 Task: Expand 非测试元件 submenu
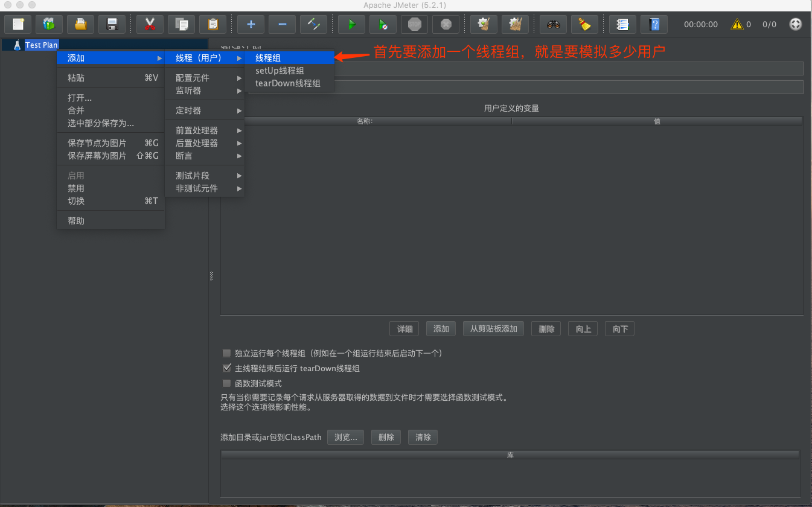(x=205, y=188)
